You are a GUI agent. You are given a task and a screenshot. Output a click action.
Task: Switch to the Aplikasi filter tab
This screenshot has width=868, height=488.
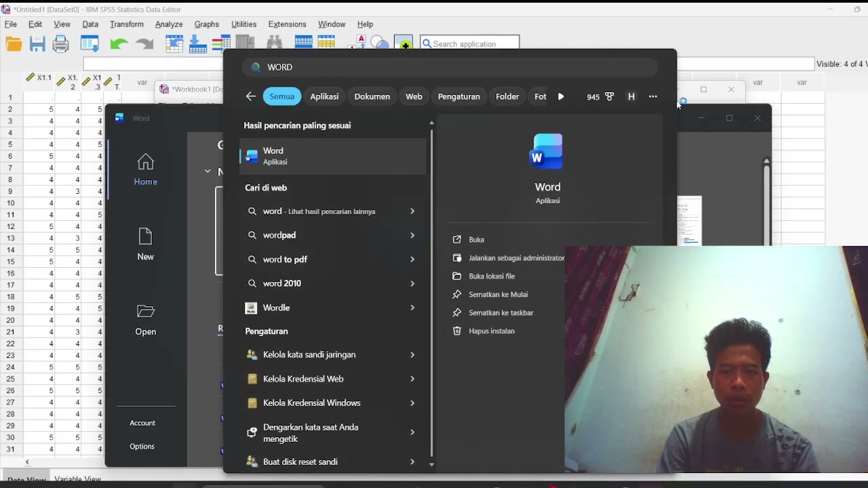click(324, 96)
